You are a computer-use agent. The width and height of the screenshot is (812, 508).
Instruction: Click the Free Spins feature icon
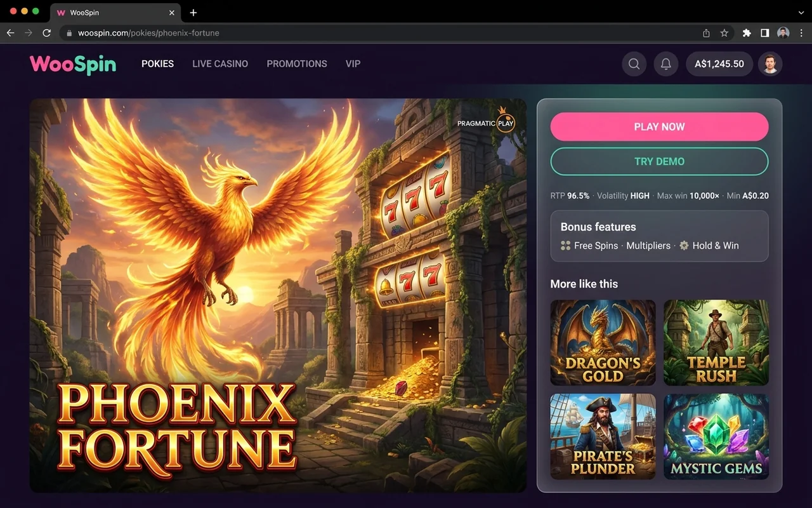[566, 246]
